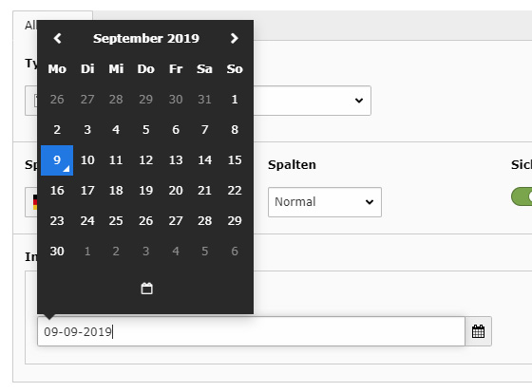The height and width of the screenshot is (392, 532).
Task: Expand the wide dropdown behind the calendar
Action: coord(313,101)
